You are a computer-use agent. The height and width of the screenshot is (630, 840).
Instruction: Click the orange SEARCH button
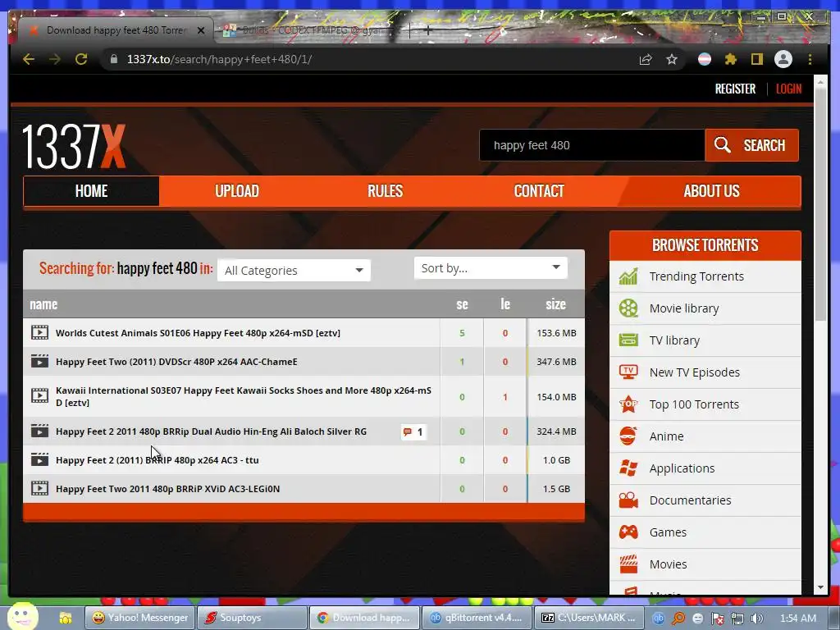[x=751, y=145]
